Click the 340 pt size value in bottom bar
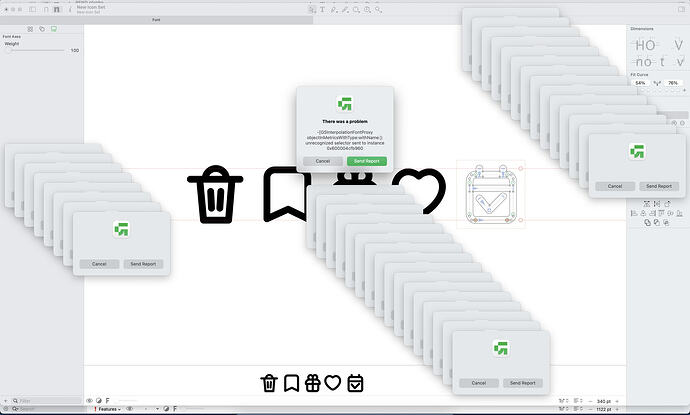690x415 pixels. (x=604, y=401)
